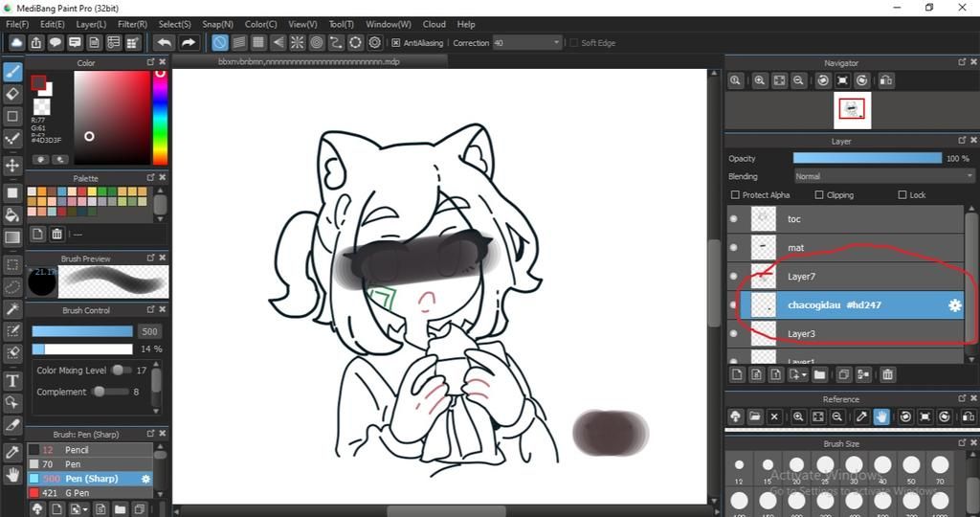The height and width of the screenshot is (517, 980).
Task: Flip canvas view in Navigator
Action: click(x=886, y=80)
